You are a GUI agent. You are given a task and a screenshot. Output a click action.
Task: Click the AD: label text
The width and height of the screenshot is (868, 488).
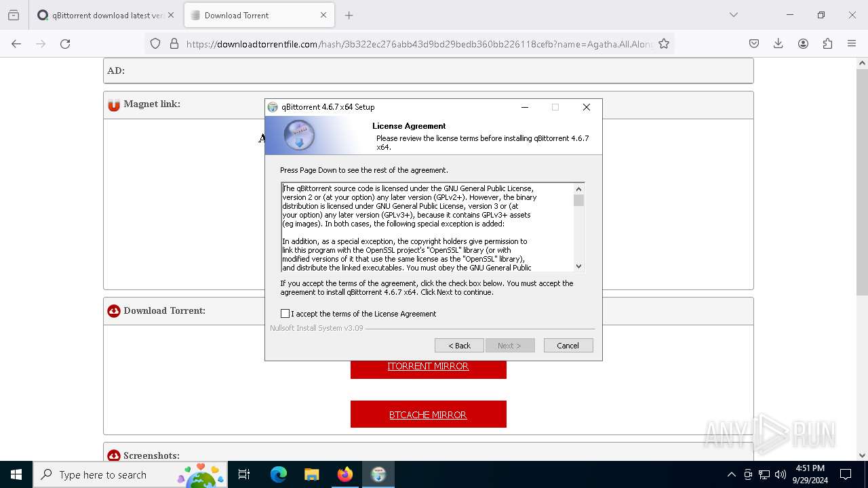coord(116,70)
